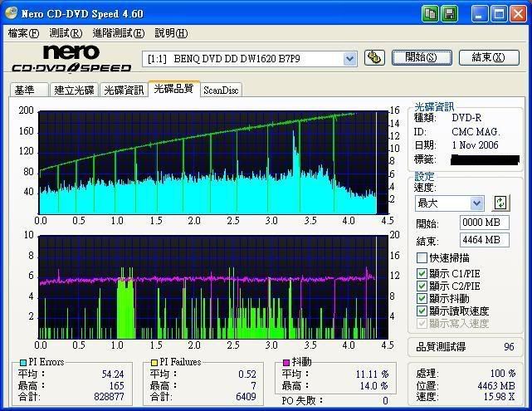This screenshot has height=411, width=532.
Task: Click the date value 1 Nov 2006
Action: (475, 145)
